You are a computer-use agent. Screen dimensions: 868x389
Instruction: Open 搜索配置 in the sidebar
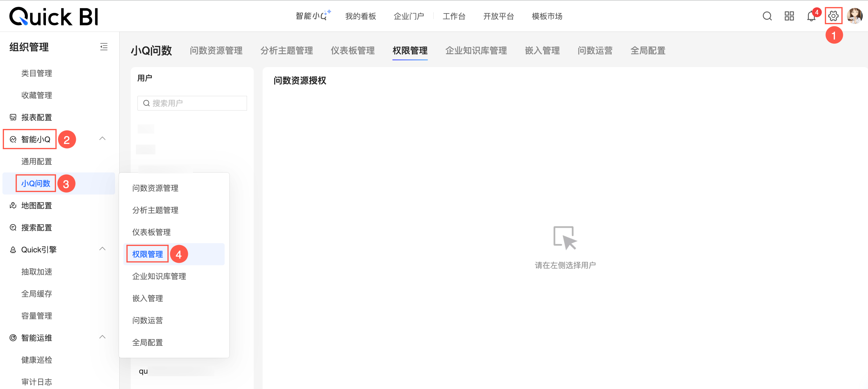click(36, 228)
